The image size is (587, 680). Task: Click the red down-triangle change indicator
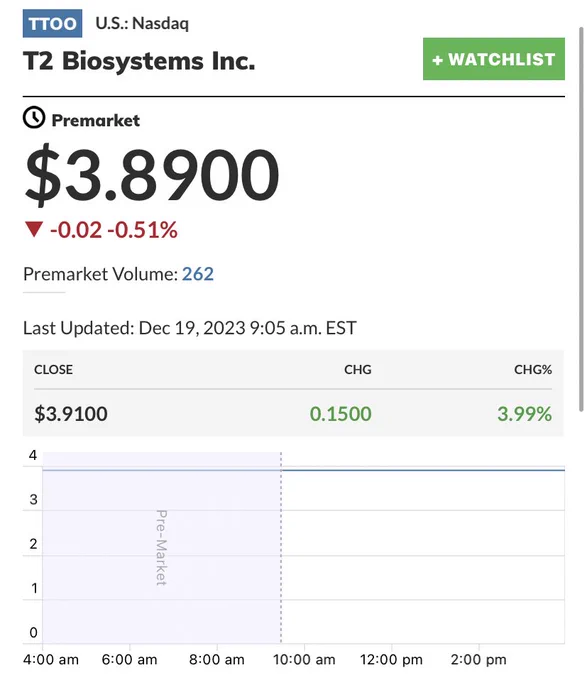[x=34, y=229]
